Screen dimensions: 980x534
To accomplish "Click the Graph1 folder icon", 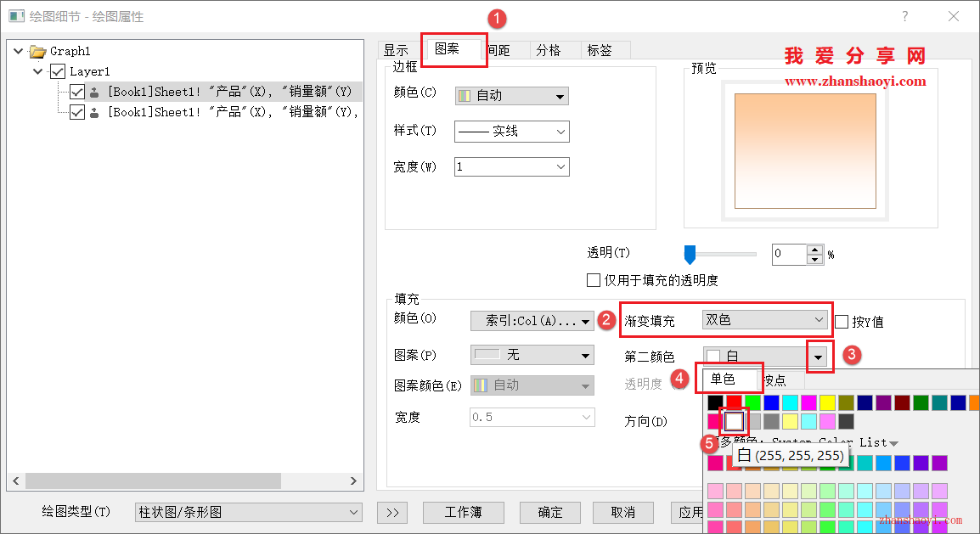I will point(38,52).
